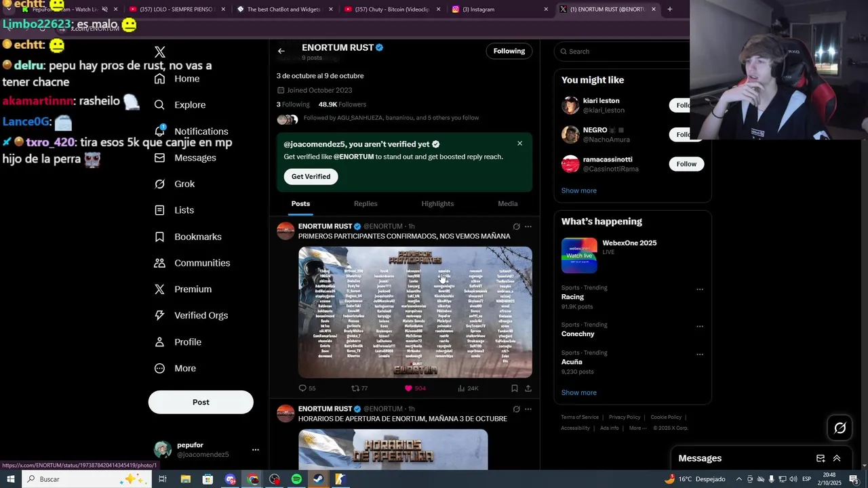Unlike the post with 504 likes
This screenshot has width=868, height=488.
415,388
